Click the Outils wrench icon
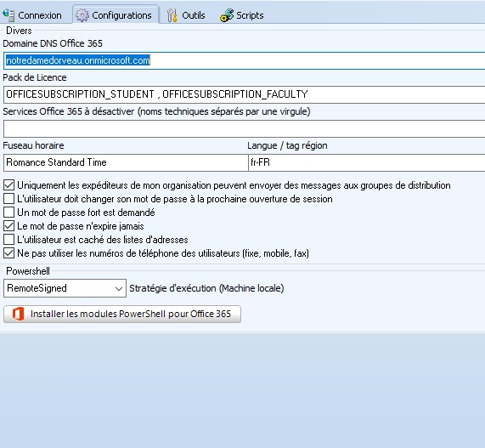The width and height of the screenshot is (485, 448). (172, 15)
